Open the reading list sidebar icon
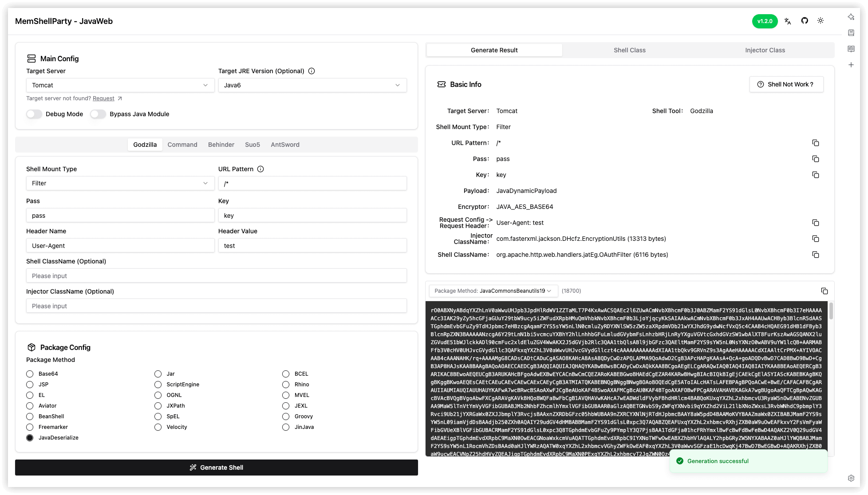 [x=851, y=49]
